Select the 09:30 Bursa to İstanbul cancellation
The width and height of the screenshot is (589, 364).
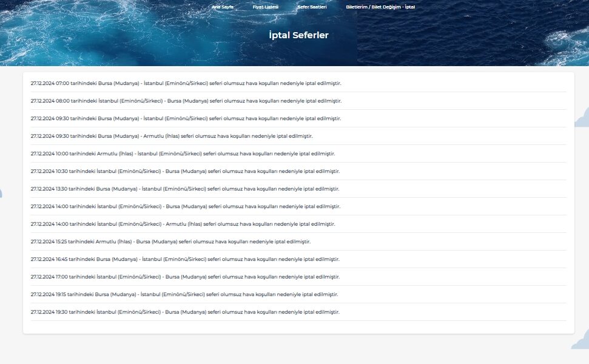[186, 118]
